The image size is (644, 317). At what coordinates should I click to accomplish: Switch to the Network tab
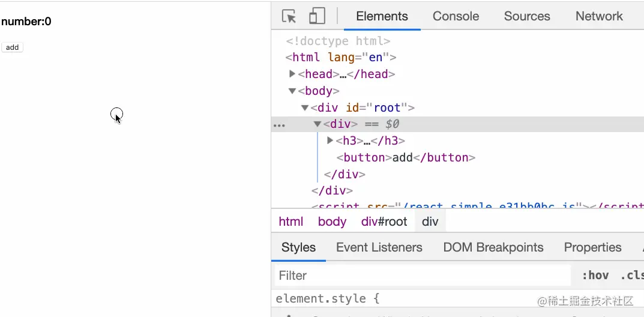pos(599,16)
